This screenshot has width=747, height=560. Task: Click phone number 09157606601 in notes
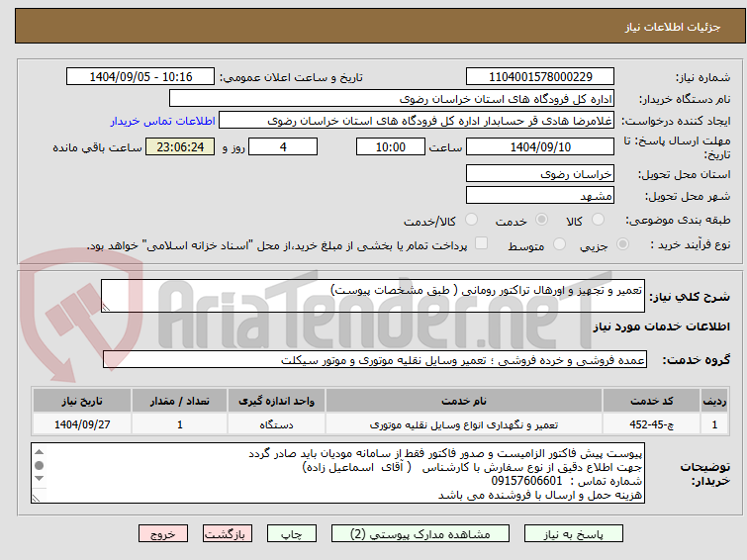pyautogui.click(x=527, y=481)
